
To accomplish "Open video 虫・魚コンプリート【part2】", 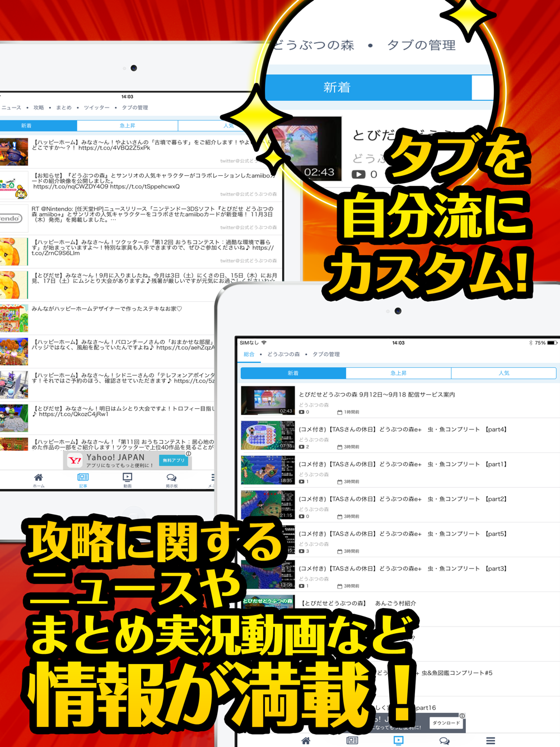I will (399, 505).
